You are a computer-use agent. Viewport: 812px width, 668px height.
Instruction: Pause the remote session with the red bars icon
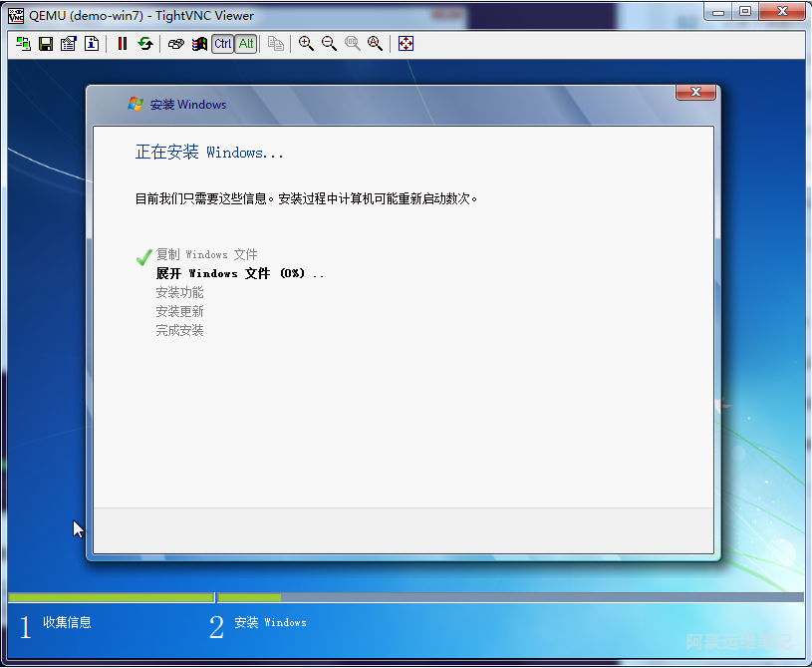pyautogui.click(x=123, y=44)
